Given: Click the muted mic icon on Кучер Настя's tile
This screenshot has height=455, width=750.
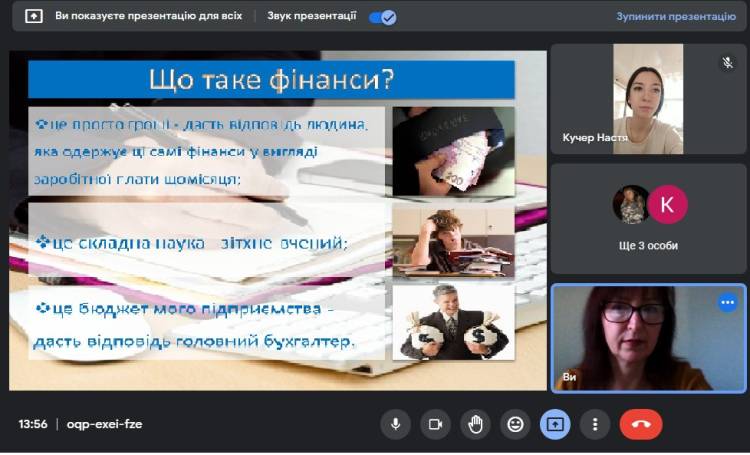Looking at the screenshot, I should (728, 62).
